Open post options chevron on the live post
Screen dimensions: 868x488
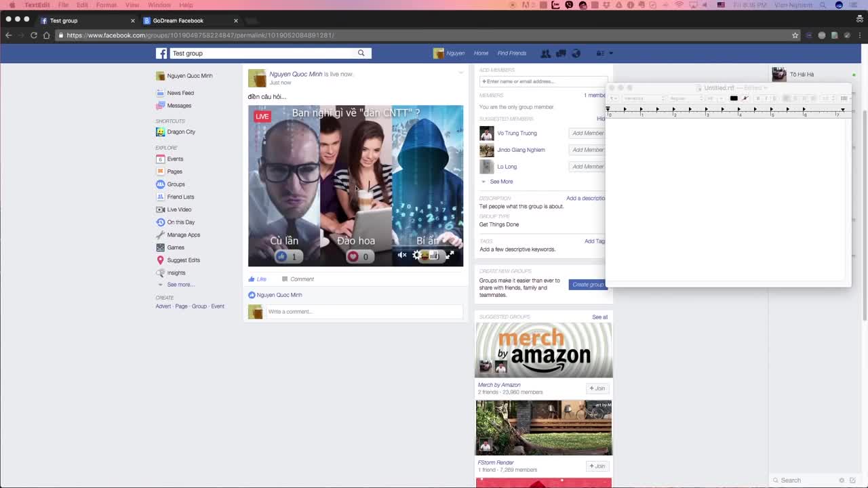[460, 73]
